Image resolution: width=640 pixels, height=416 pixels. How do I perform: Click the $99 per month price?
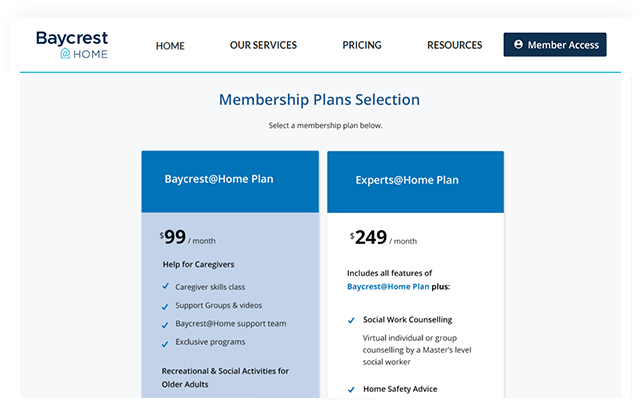187,238
